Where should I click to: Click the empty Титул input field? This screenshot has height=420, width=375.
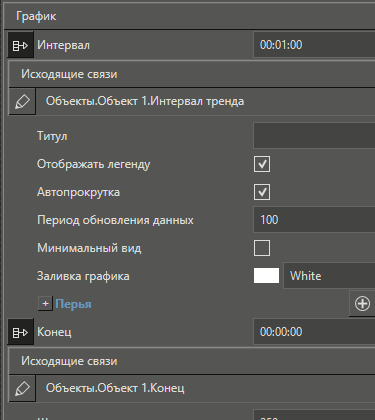click(x=314, y=136)
